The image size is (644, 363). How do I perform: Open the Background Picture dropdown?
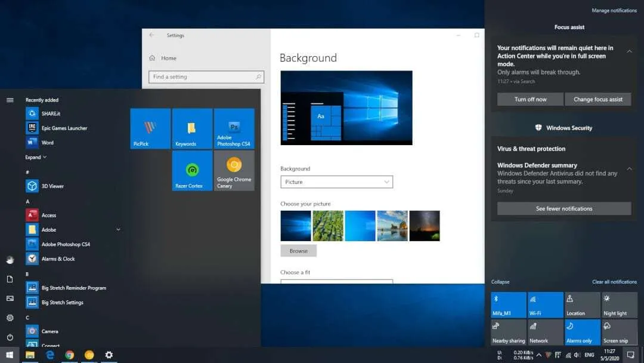pos(336,181)
